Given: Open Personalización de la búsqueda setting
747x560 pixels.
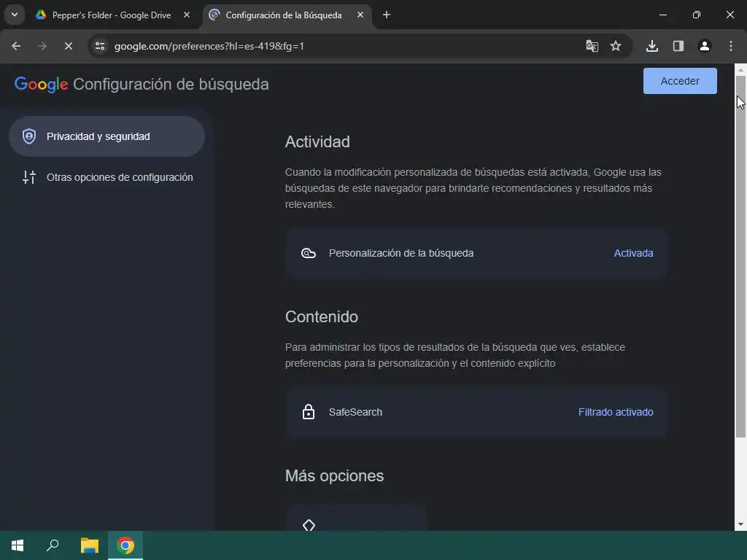Looking at the screenshot, I should [476, 253].
